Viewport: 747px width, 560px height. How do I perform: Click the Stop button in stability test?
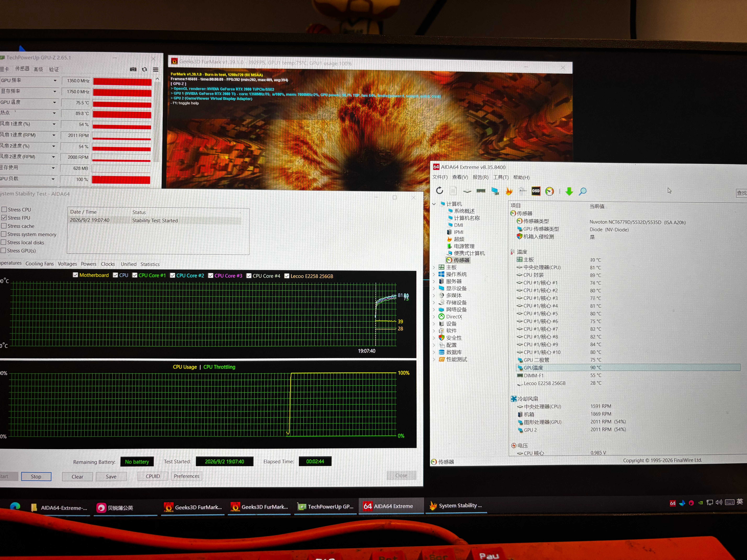pos(36,477)
